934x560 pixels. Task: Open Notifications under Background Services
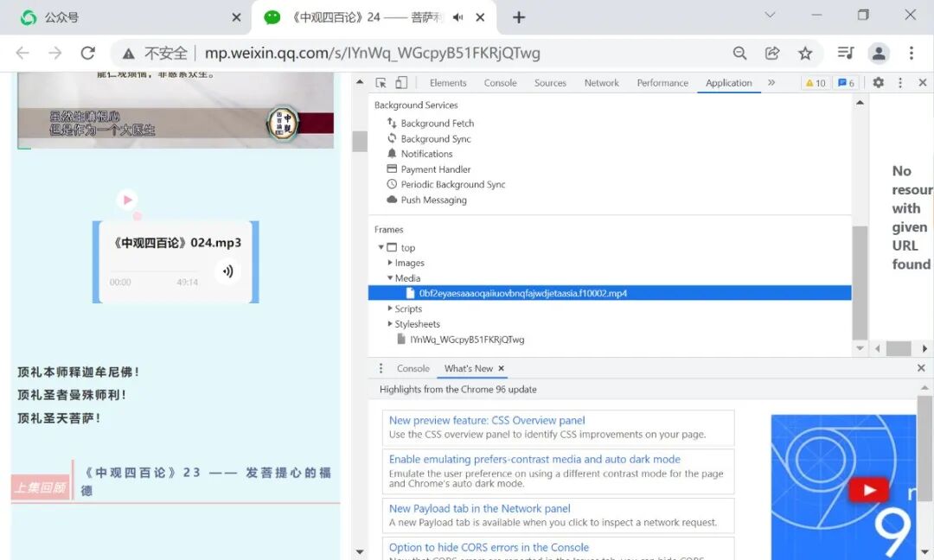coord(426,154)
